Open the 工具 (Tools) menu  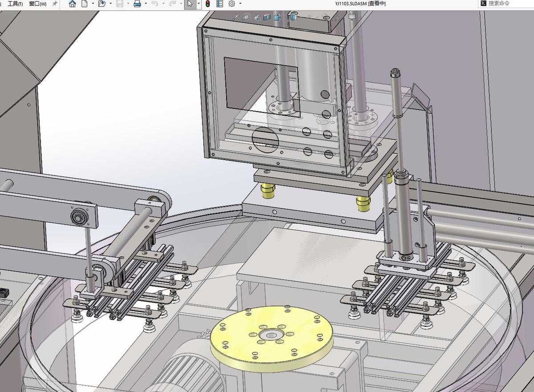[15, 4]
